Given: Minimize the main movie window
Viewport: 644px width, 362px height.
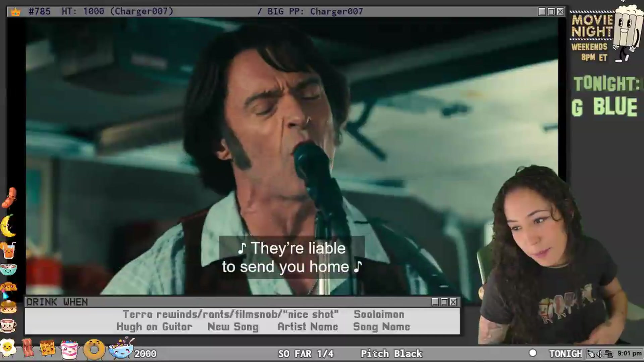Looking at the screenshot, I should tap(542, 12).
